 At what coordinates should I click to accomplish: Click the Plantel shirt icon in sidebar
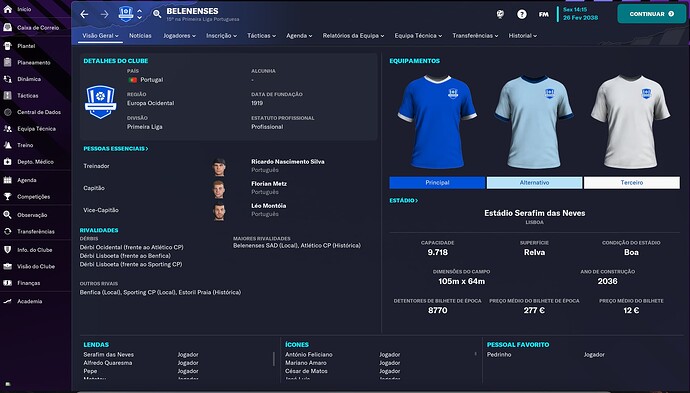tap(7, 46)
